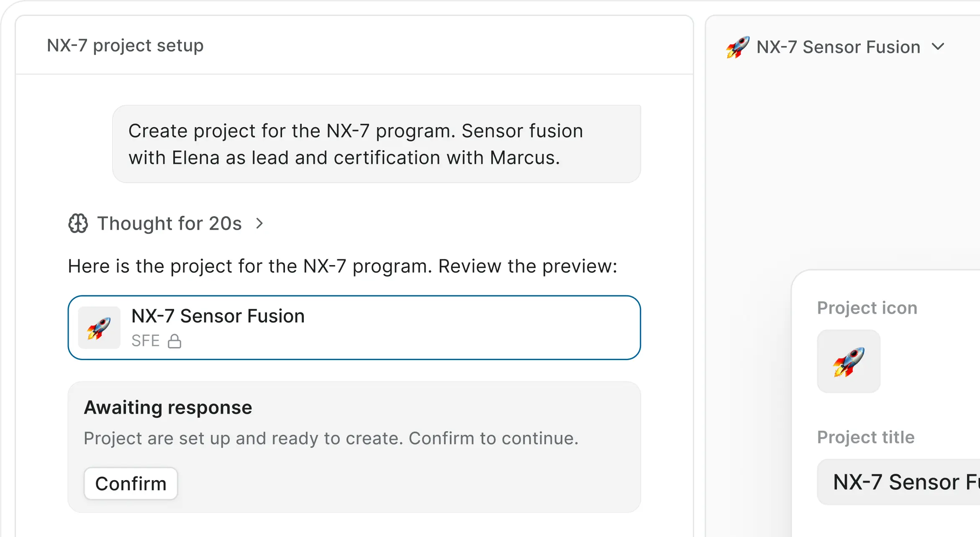The width and height of the screenshot is (980, 537).
Task: Open the NX-7 Sensor Fusion header dropdown arrow
Action: point(938,47)
